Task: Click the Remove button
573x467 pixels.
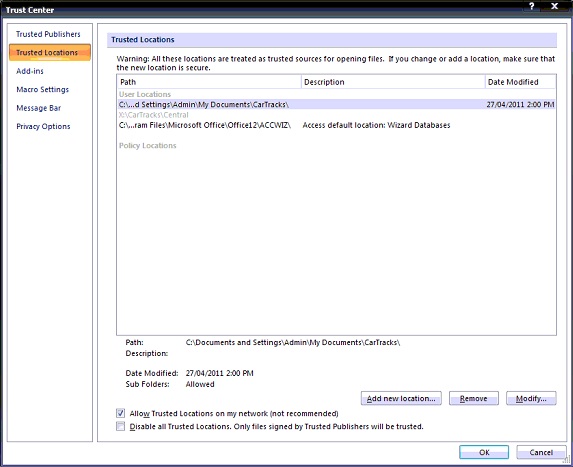Action: (x=474, y=398)
